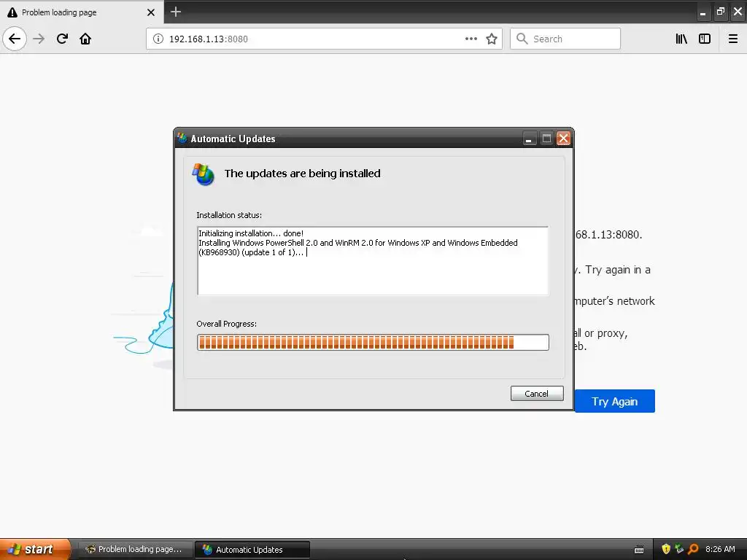
Task: Click 'The updates are being installed' heading
Action: tap(303, 174)
